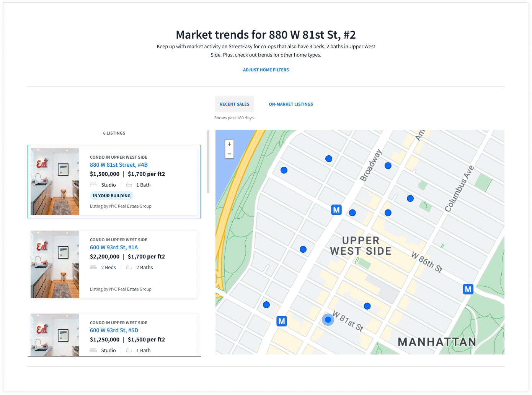Screen dimensions: 532x395
Task: Click the bath icon on the 600 W 93rd St #1A listing
Action: click(x=129, y=267)
